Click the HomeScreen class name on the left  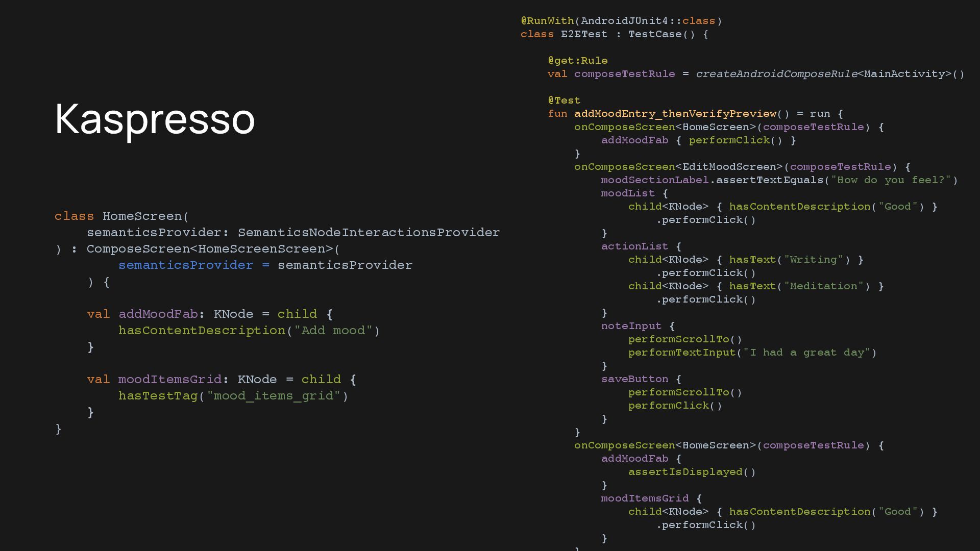click(x=142, y=216)
